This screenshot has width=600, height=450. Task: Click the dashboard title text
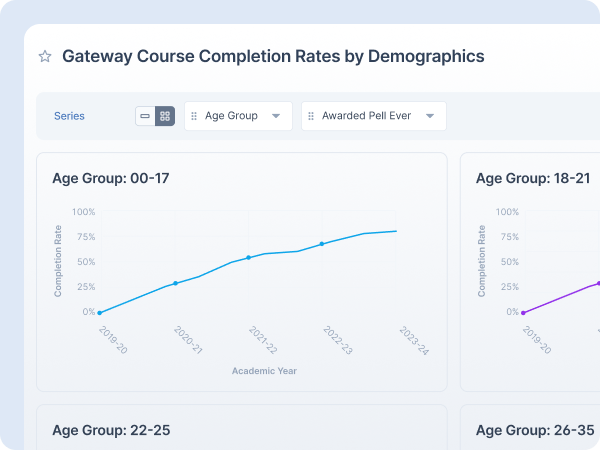(x=273, y=57)
